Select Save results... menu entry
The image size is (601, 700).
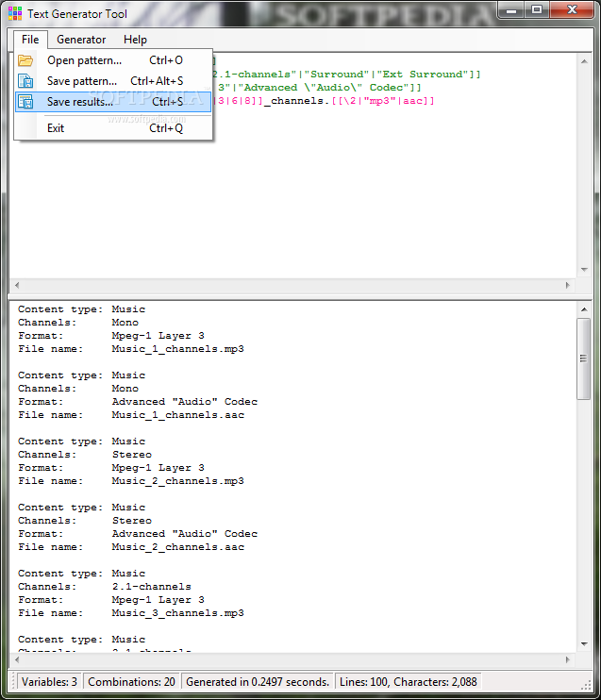[x=113, y=102]
